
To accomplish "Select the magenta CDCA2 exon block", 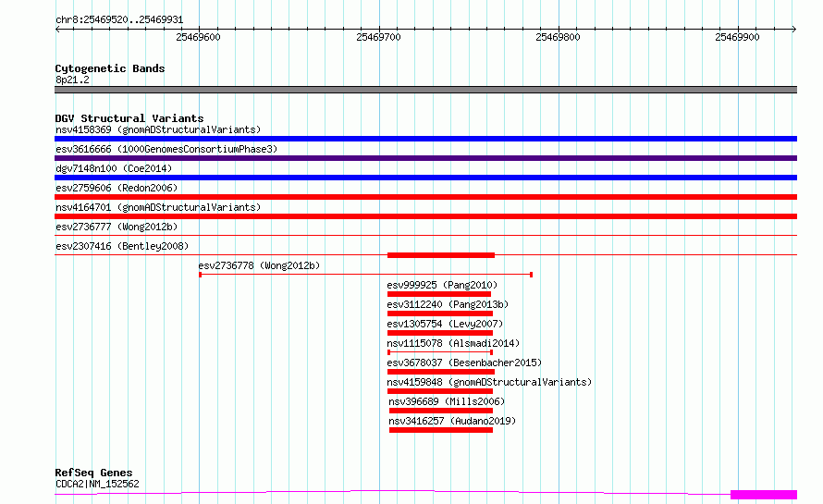I will tap(764, 495).
